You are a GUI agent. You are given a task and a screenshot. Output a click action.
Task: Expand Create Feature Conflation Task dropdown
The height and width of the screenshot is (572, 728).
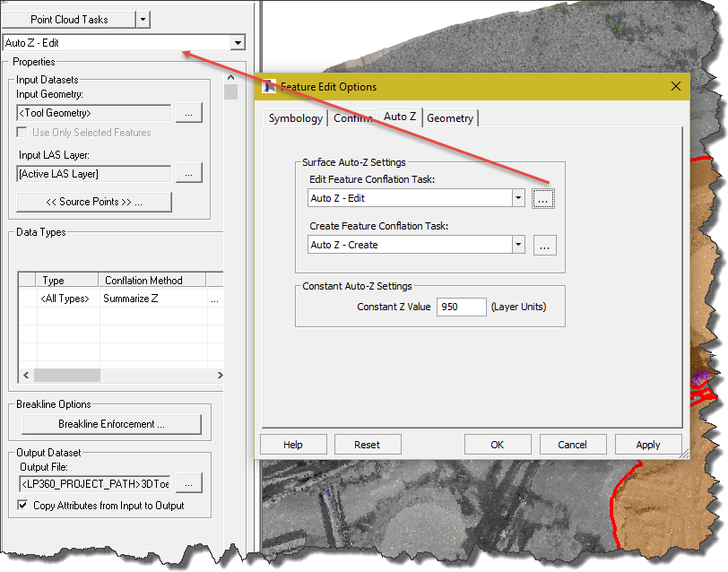click(518, 245)
